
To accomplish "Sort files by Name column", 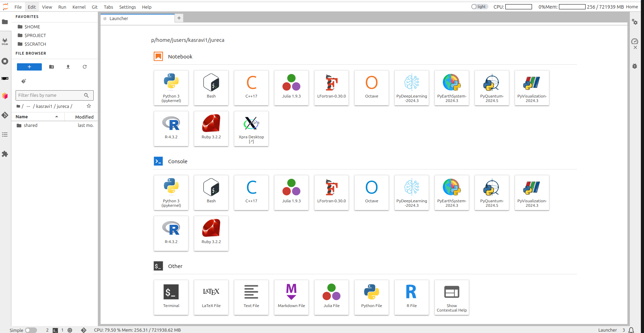I will [x=22, y=117].
